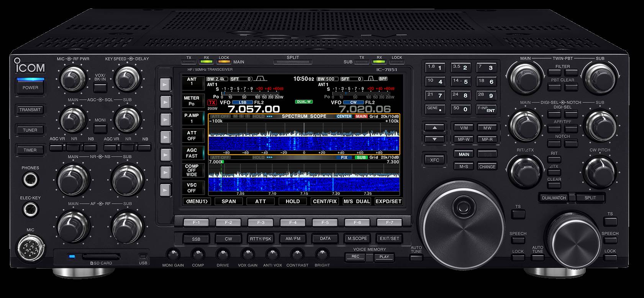Select <MENU1> on the display
Screen dimensions: 644x298
click(x=197, y=201)
